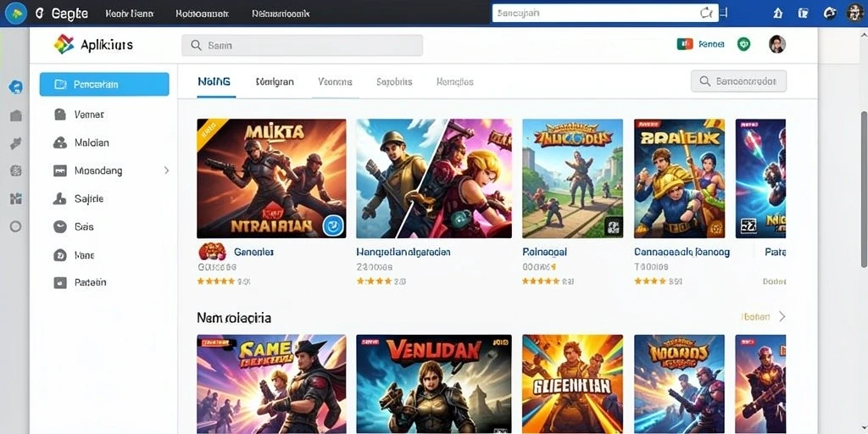Click refresh icon inside top search field

[706, 14]
